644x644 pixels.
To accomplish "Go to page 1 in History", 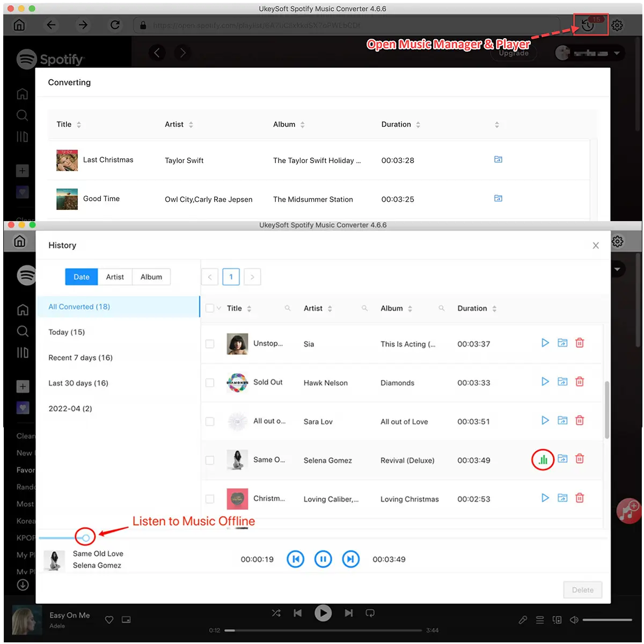I will coord(231,277).
